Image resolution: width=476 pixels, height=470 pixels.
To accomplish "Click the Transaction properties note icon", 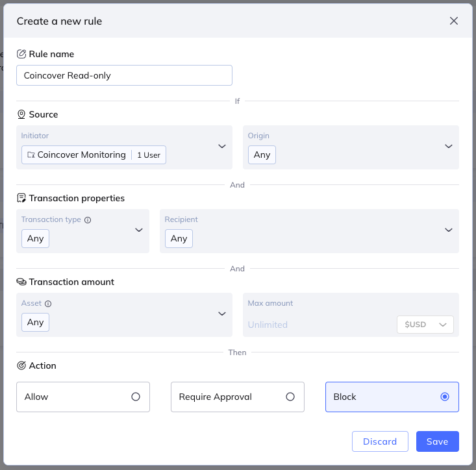I will [21, 198].
